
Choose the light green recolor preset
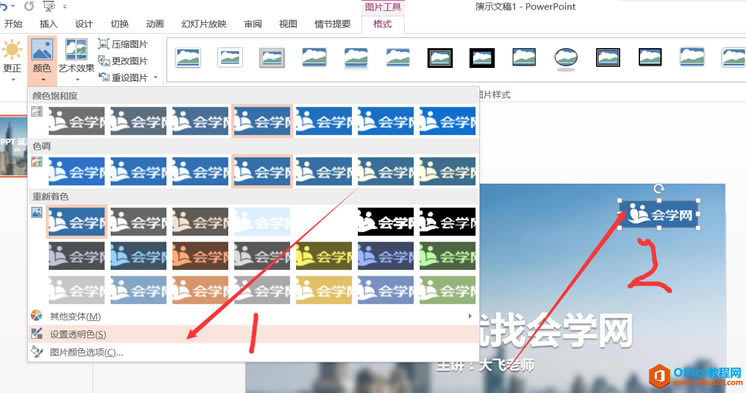(447, 290)
